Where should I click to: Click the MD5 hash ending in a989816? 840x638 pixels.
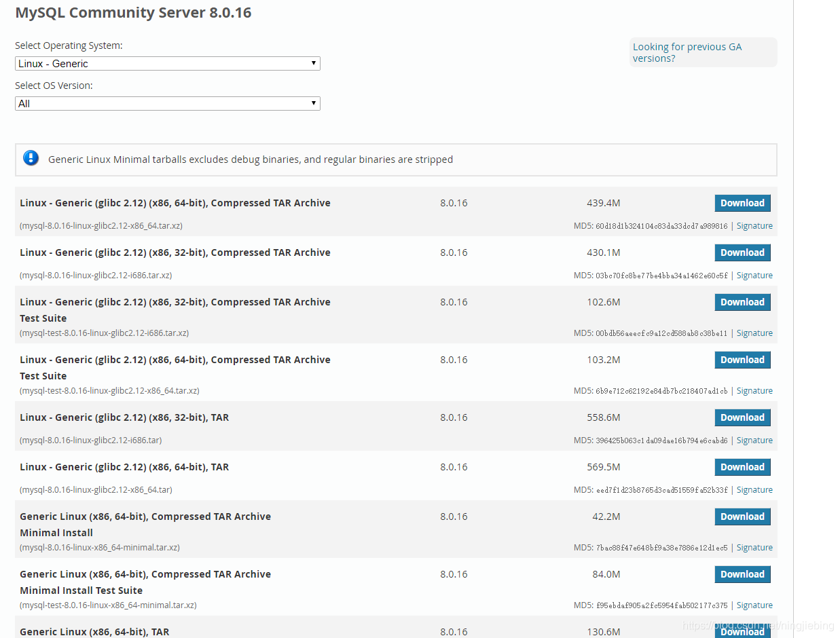661,226
